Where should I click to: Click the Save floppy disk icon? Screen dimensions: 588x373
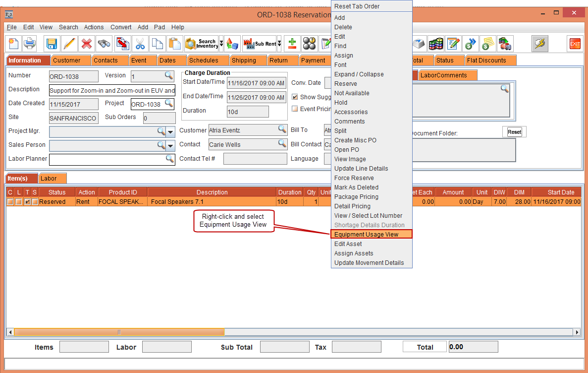click(52, 44)
